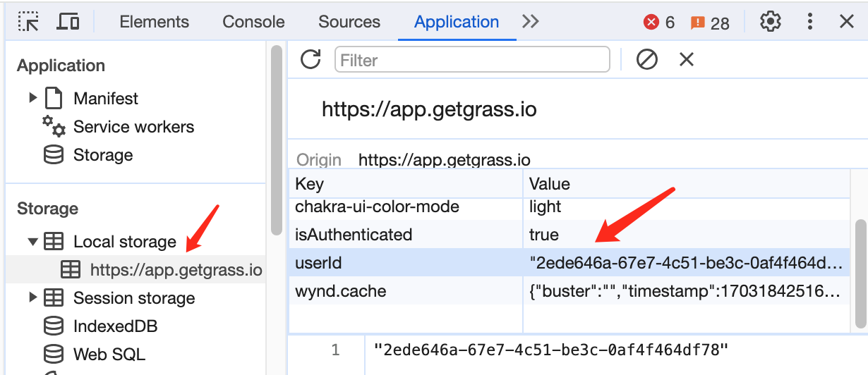Viewport: 868px width, 375px height.
Task: Delete the selected storage entry
Action: click(687, 60)
